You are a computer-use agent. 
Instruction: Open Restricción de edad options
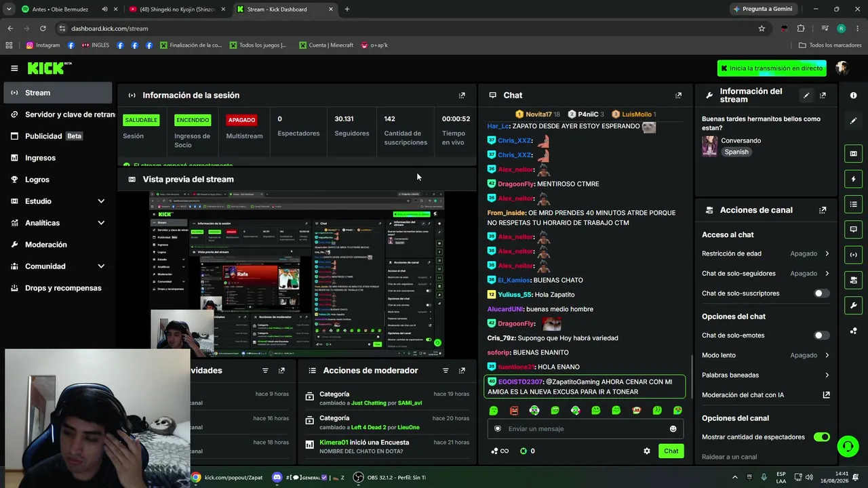point(766,253)
